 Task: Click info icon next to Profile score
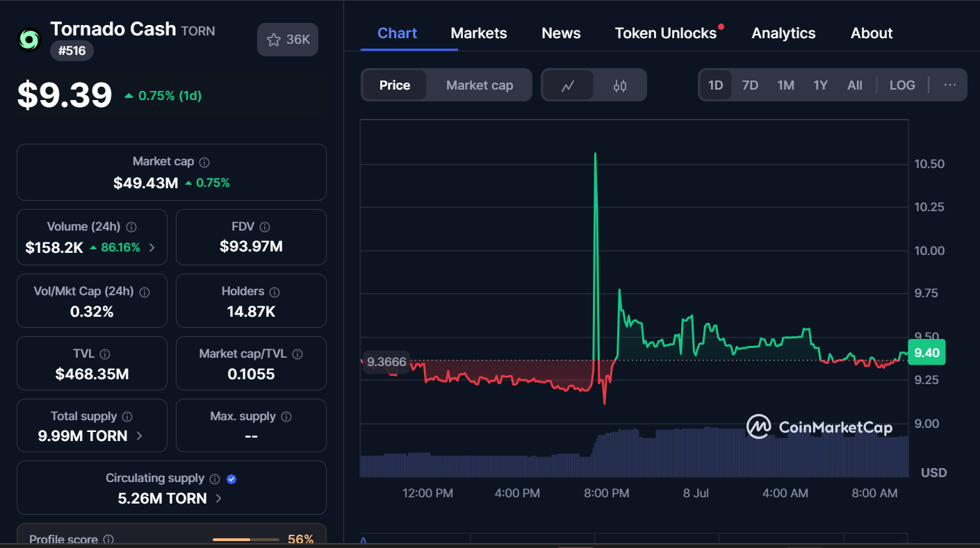pos(108,540)
